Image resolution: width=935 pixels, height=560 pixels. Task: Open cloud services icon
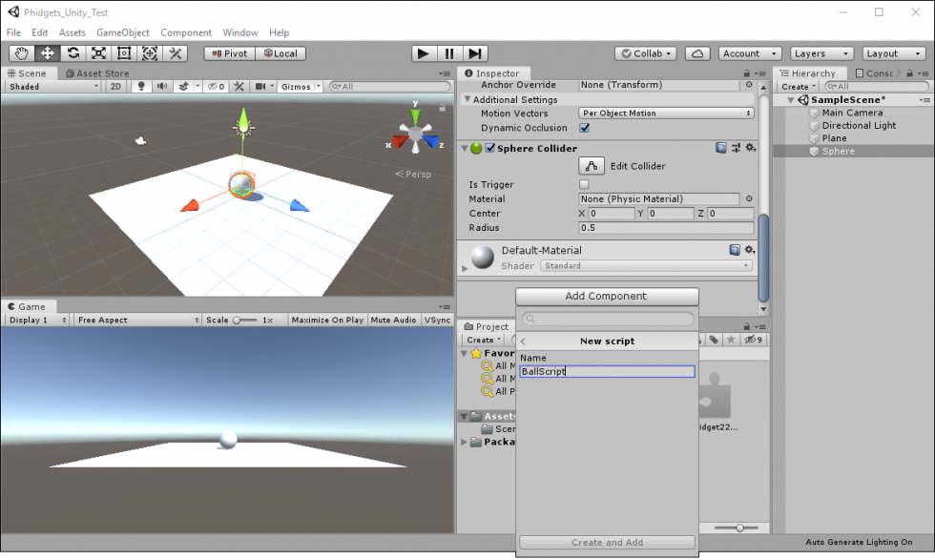coord(697,53)
